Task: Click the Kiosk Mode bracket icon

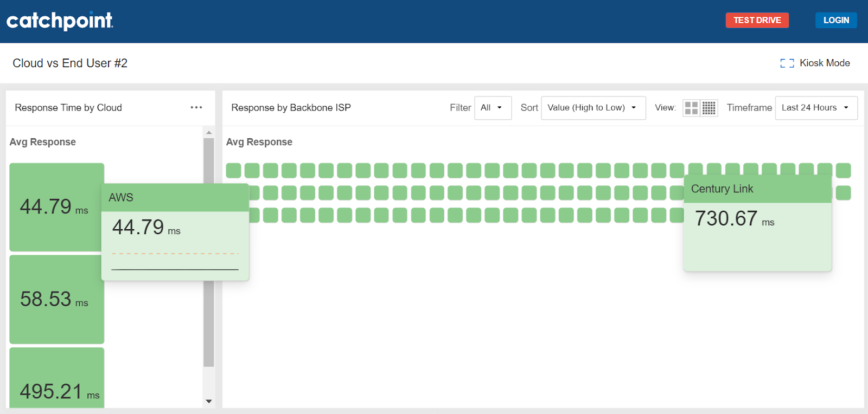Action: 787,63
